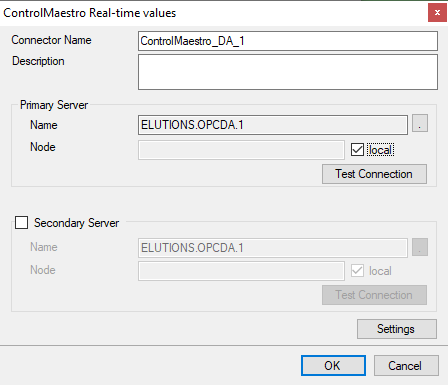448x385 pixels.
Task: Click into the Description text box
Action: 288,72
